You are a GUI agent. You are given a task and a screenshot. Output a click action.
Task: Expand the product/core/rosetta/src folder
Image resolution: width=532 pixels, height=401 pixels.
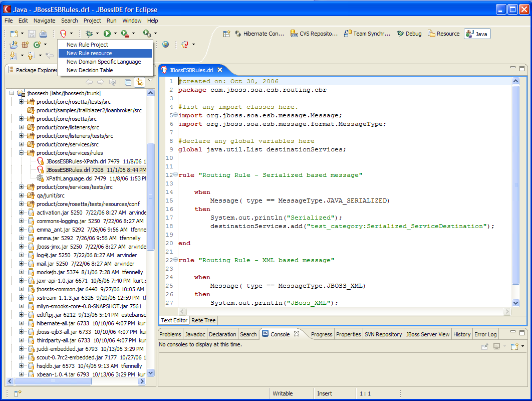point(22,118)
